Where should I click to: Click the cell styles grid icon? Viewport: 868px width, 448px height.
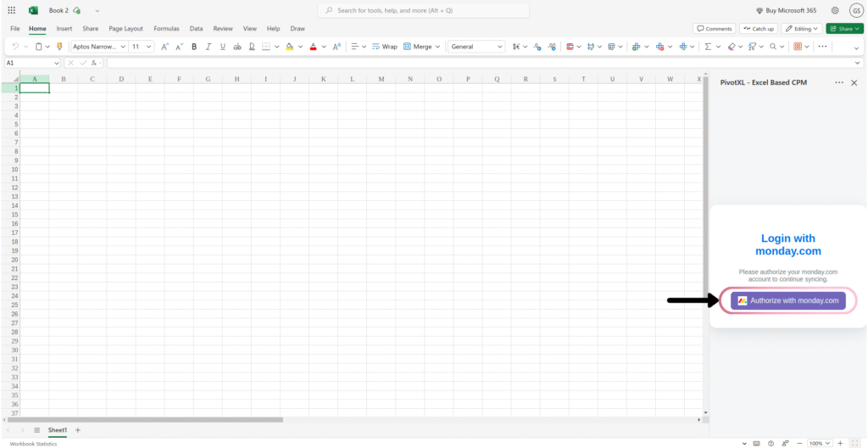point(591,47)
